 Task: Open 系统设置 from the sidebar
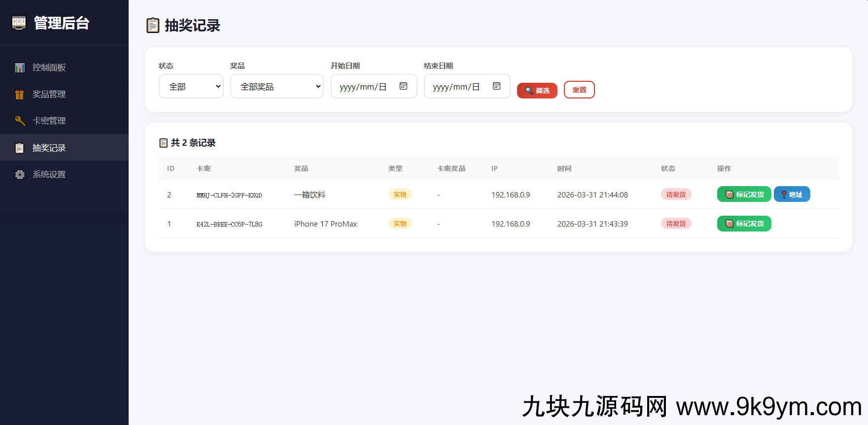click(49, 174)
